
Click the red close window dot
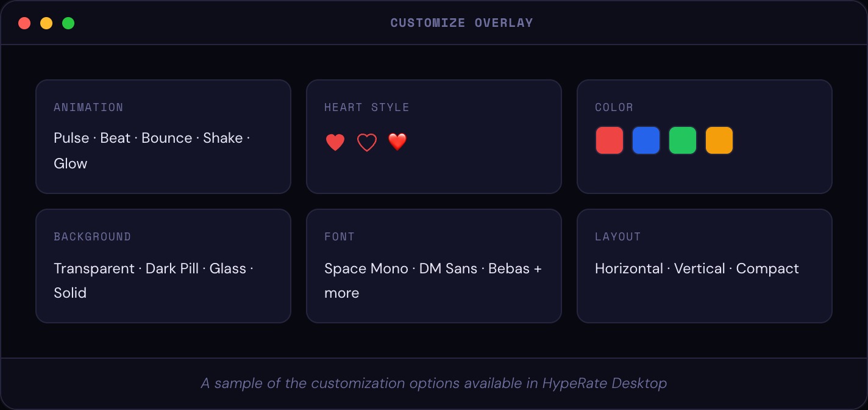[x=24, y=23]
